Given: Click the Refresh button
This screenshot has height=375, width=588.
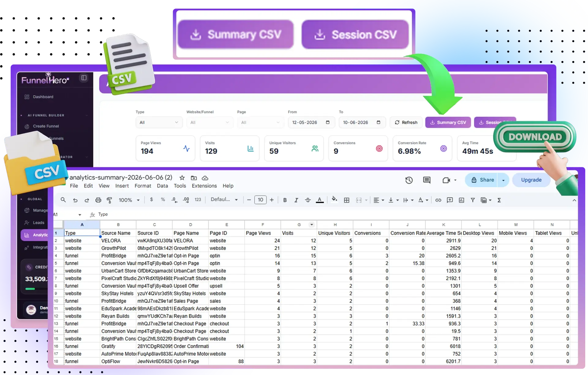Looking at the screenshot, I should click(x=406, y=122).
